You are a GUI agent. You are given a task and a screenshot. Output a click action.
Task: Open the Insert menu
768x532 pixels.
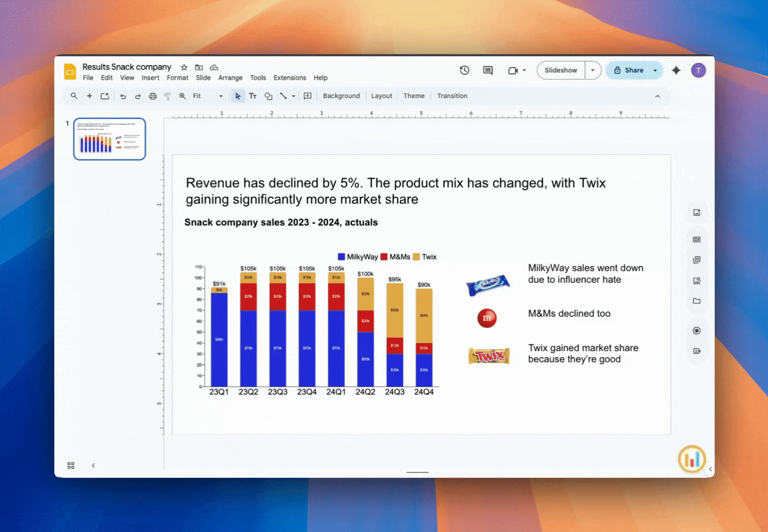tap(150, 77)
